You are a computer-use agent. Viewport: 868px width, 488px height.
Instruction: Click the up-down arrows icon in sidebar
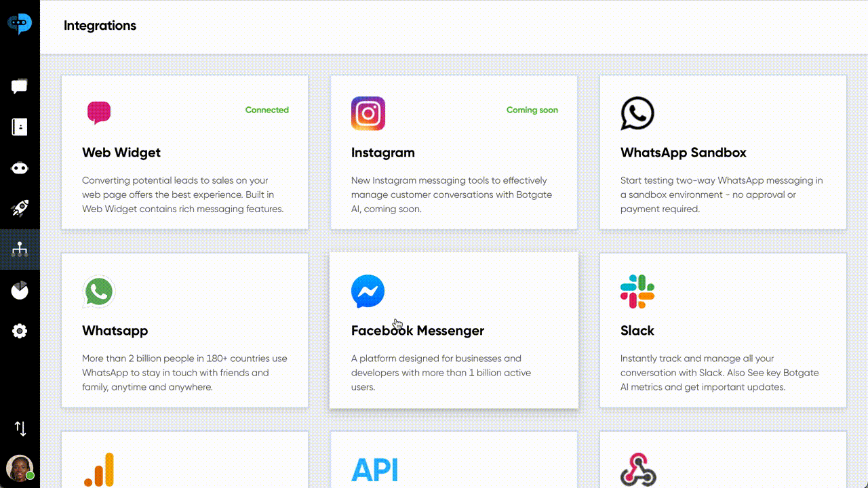(x=20, y=428)
